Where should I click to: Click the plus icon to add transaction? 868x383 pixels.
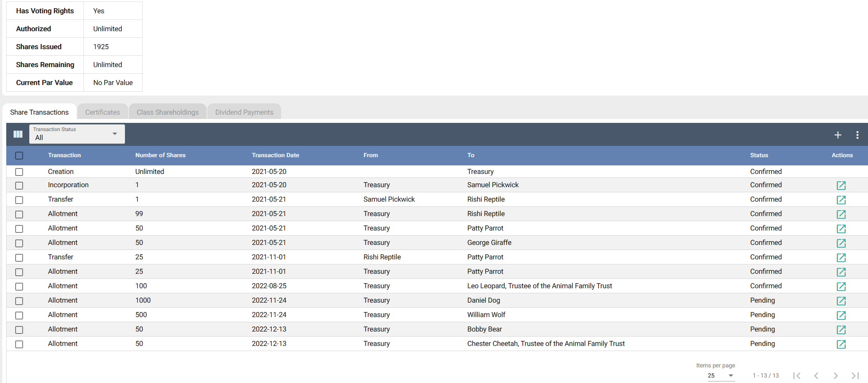coord(838,135)
